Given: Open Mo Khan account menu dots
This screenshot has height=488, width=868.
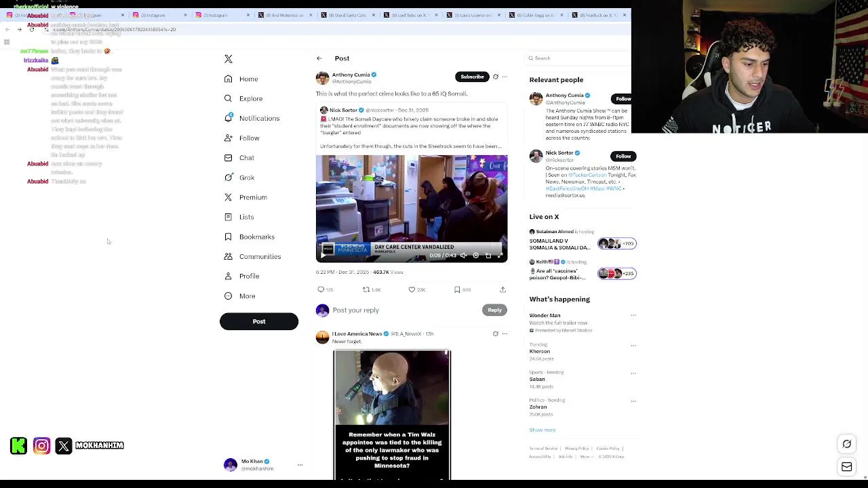Looking at the screenshot, I should coord(300,465).
